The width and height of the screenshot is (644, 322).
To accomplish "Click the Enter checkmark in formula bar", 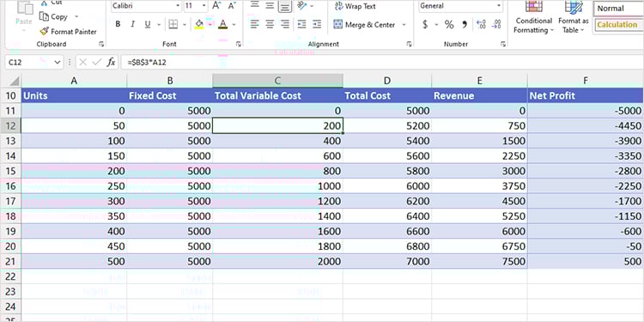I will 97,63.
